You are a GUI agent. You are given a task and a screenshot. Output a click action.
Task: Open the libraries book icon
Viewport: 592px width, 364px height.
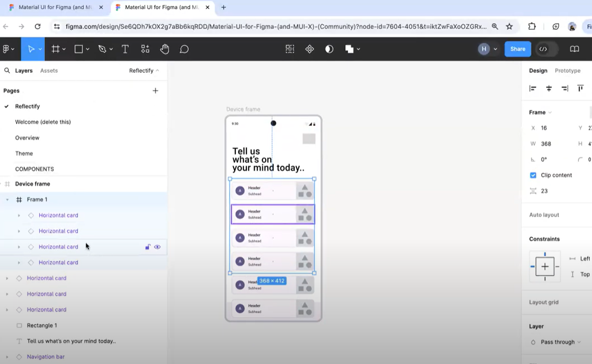click(x=574, y=49)
